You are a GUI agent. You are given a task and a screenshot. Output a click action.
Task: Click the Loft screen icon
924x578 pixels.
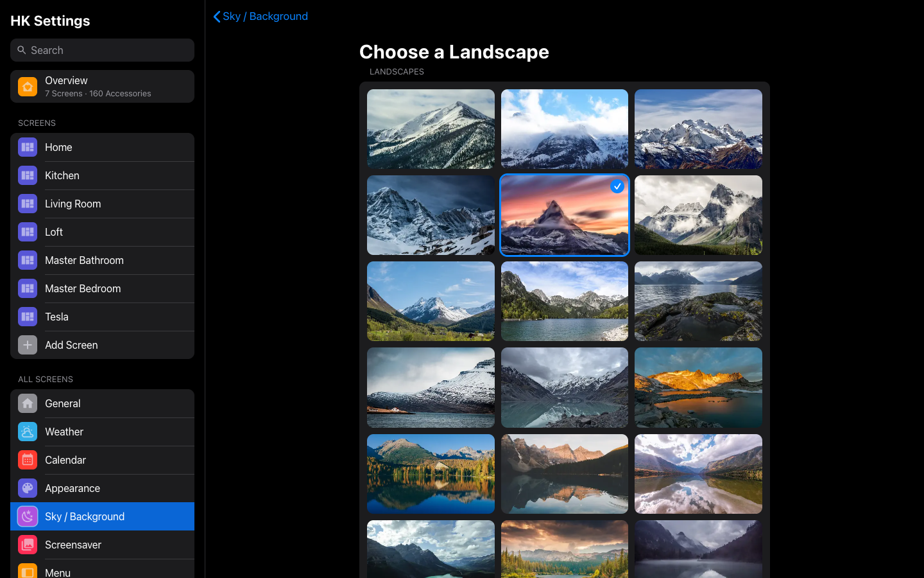tap(28, 232)
